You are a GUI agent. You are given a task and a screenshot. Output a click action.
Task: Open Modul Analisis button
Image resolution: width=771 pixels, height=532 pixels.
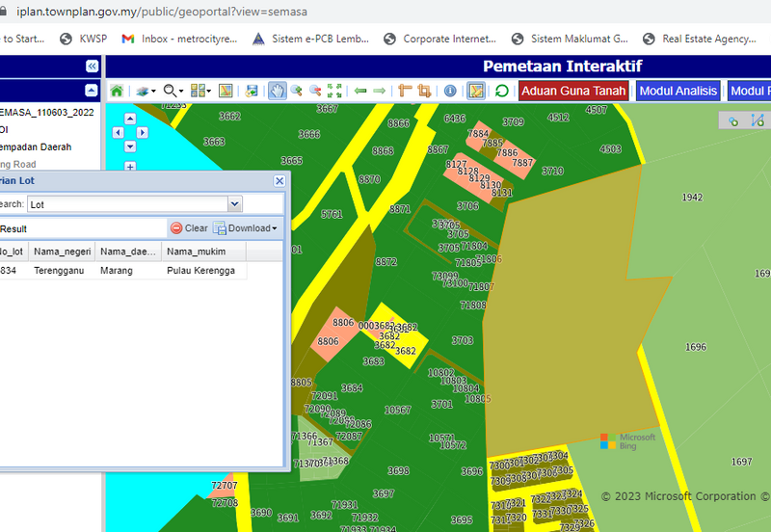678,91
